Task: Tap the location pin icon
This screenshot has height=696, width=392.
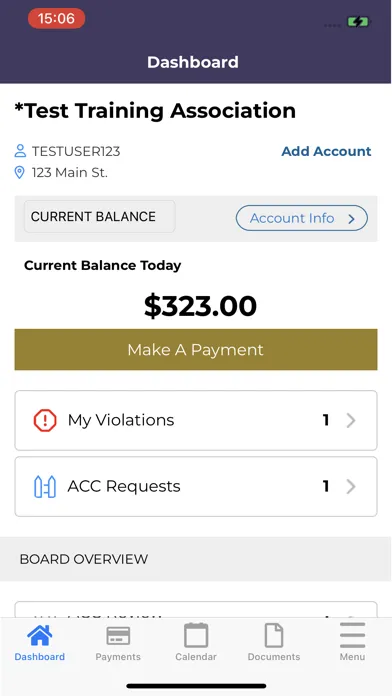Action: tap(20, 172)
